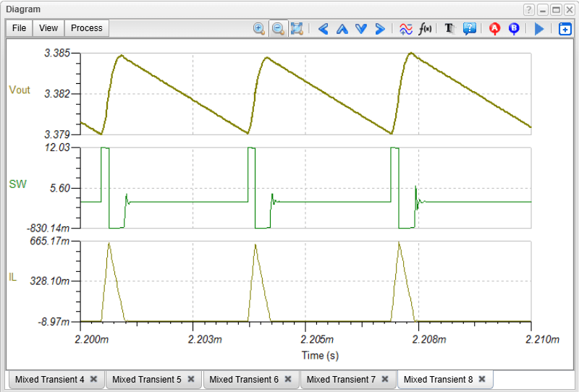Screen dimensions: 579x392
Task: Place cursor B marker
Action: point(514,28)
